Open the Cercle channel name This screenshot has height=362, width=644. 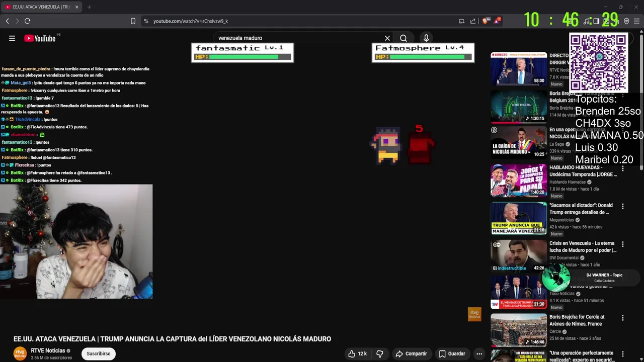tap(555, 331)
